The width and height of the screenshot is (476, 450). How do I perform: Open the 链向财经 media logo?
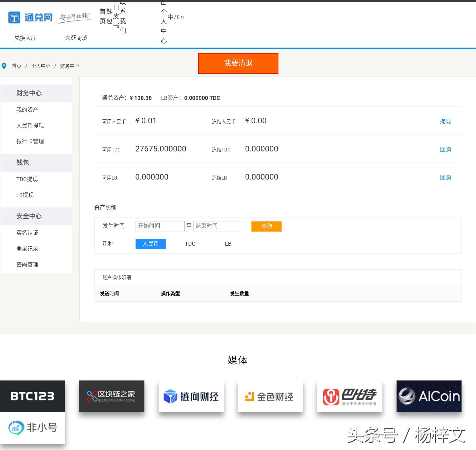[191, 396]
